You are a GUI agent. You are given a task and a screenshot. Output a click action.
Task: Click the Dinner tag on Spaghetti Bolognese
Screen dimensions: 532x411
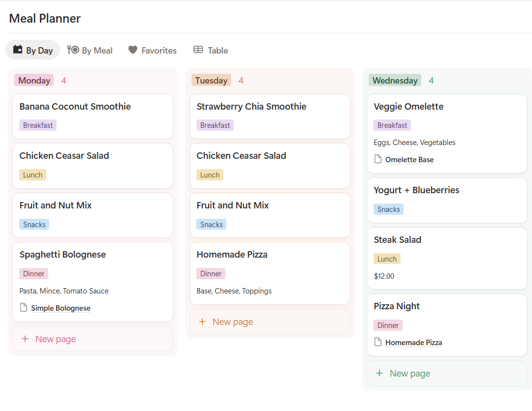click(33, 273)
